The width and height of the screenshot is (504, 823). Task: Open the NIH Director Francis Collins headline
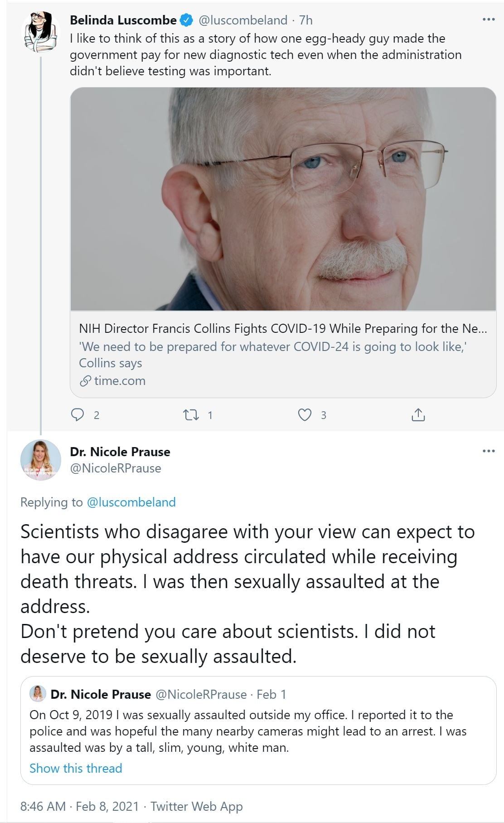click(282, 328)
